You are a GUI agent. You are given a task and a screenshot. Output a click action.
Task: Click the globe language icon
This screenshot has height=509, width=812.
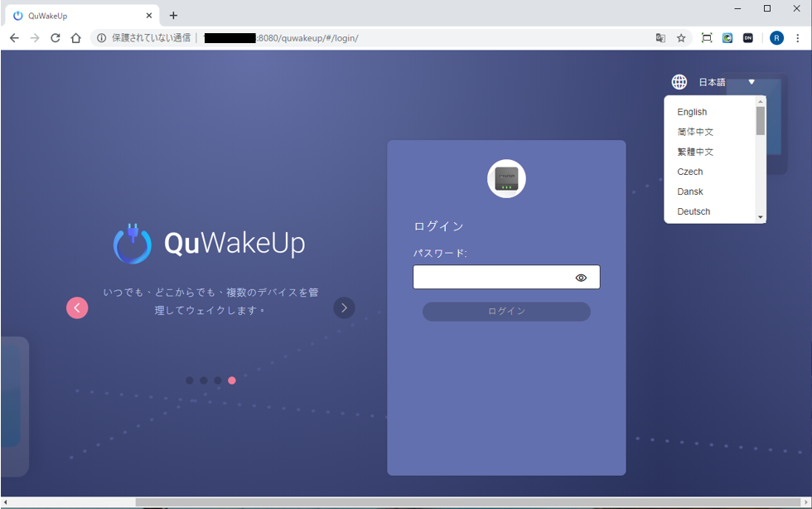(x=679, y=82)
